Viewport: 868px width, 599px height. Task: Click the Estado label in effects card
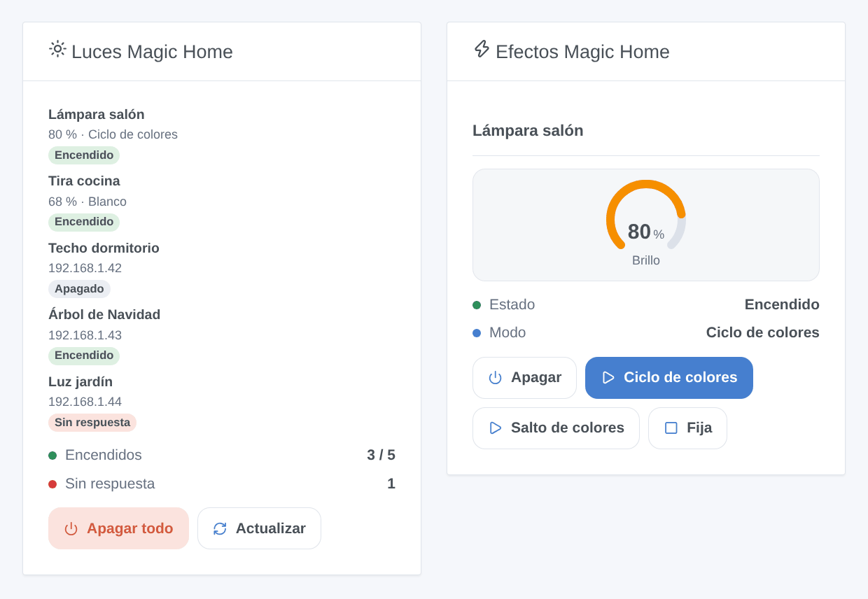pos(512,305)
